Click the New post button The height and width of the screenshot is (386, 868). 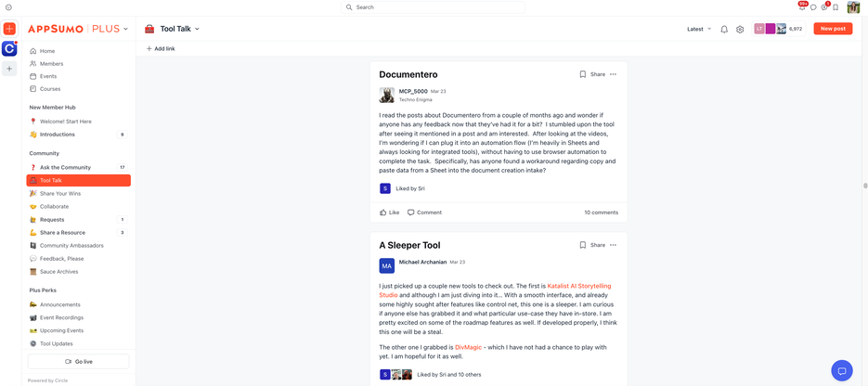pyautogui.click(x=832, y=29)
